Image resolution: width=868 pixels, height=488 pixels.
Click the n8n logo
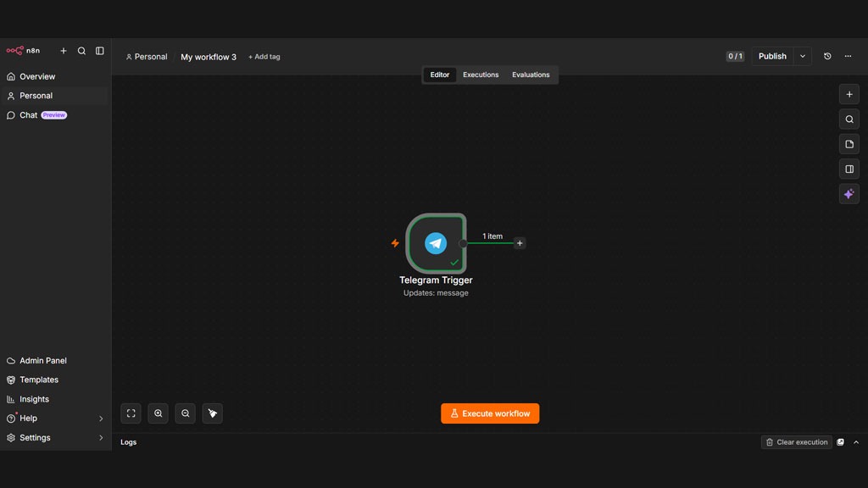[23, 50]
